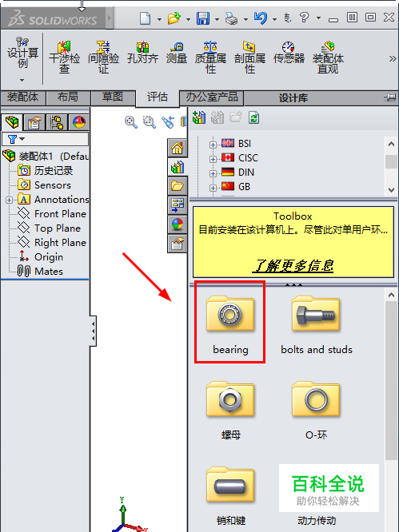Select Top Plane in the tree
Screen dimensions: 399x532
click(50, 228)
